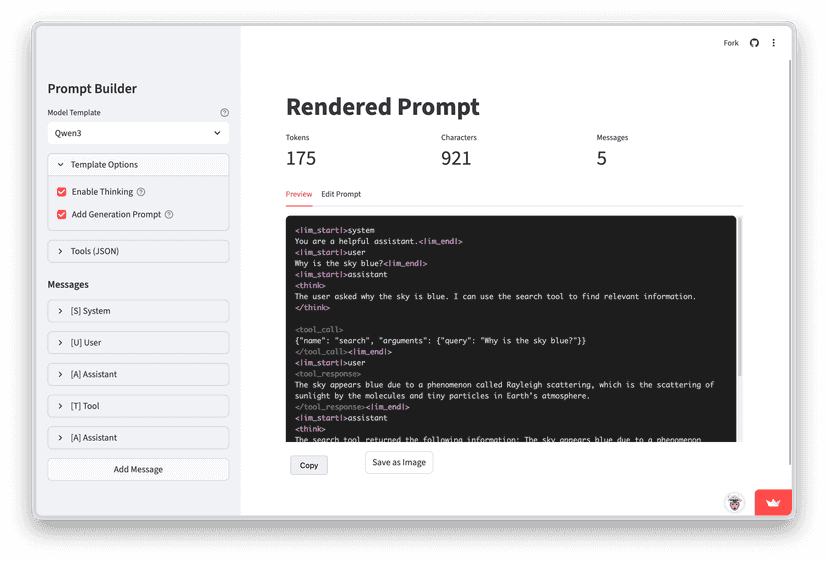Click the Copy button
Screen dimensions: 828x562
[x=309, y=465]
